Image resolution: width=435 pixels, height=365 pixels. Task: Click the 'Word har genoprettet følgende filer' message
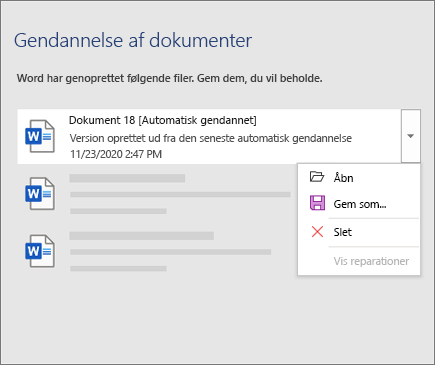(x=169, y=78)
